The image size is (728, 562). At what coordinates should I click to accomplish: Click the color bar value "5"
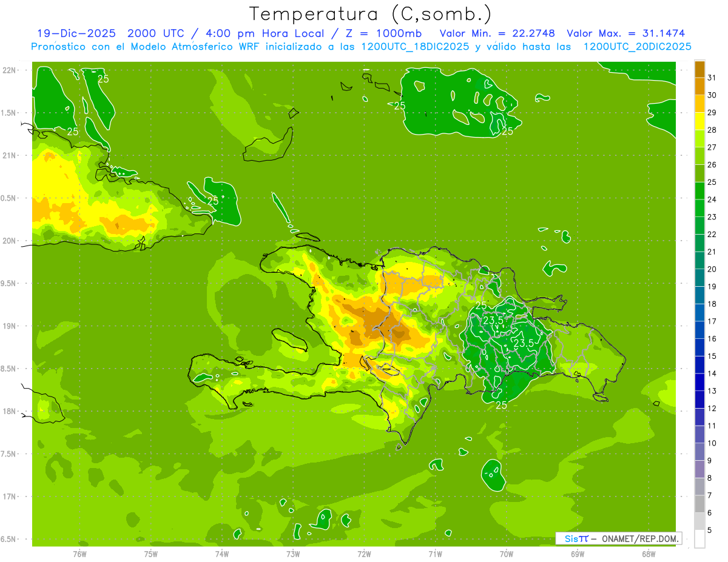pyautogui.click(x=710, y=530)
